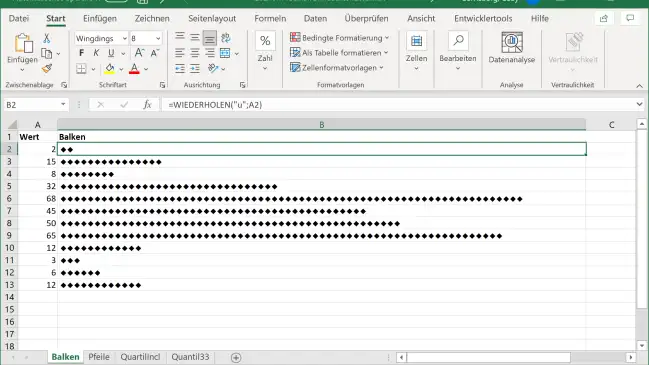Merge and center cells icon
The image size is (649, 365).
click(225, 53)
